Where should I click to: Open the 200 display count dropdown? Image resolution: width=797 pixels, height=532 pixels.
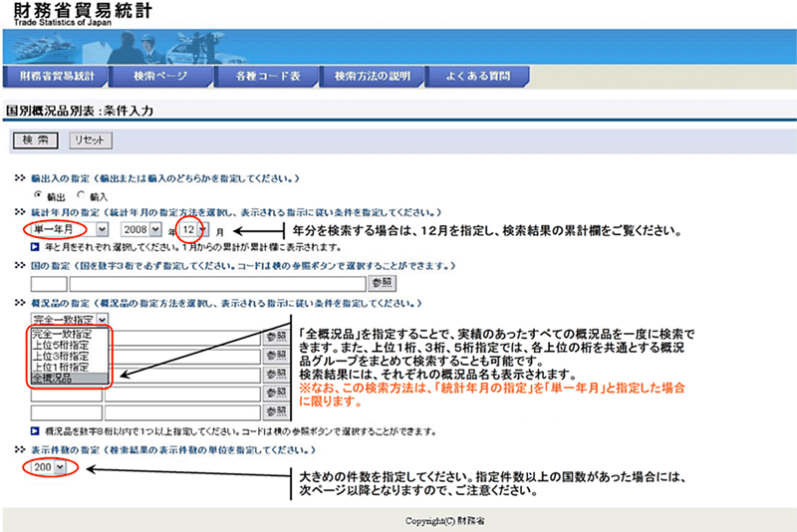click(x=48, y=465)
